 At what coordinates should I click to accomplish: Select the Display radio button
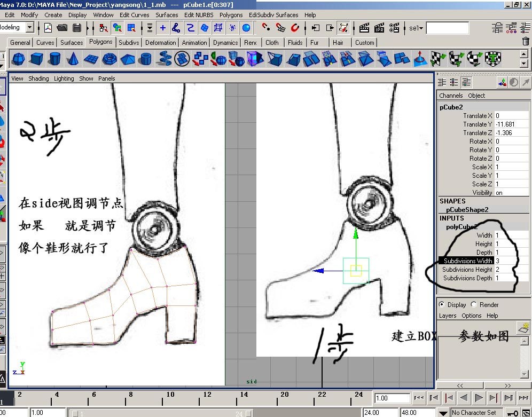442,304
